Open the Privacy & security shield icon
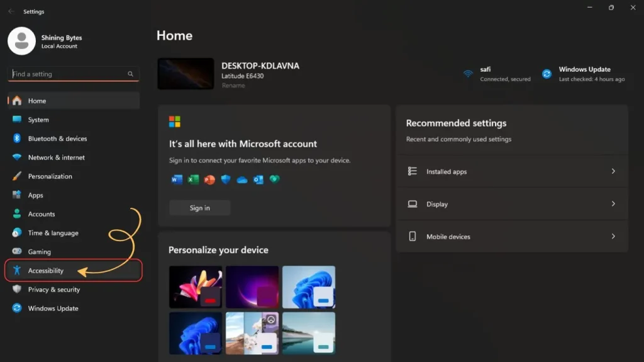 pyautogui.click(x=17, y=290)
